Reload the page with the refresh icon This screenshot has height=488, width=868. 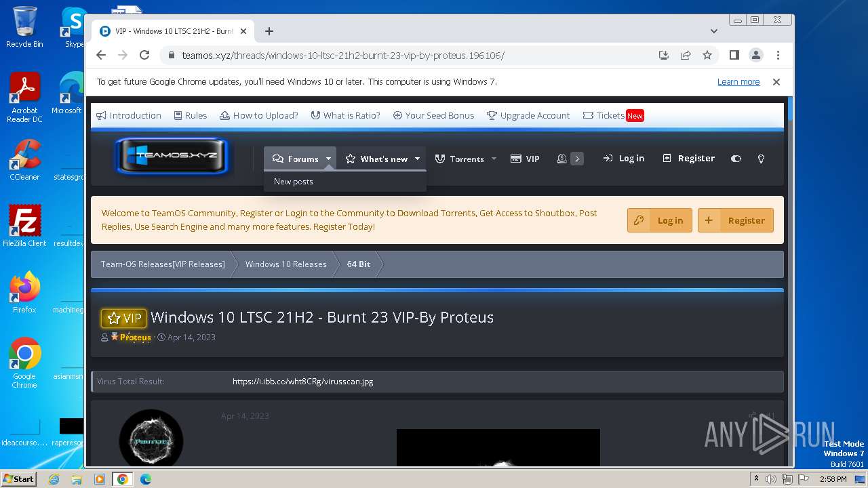[144, 55]
